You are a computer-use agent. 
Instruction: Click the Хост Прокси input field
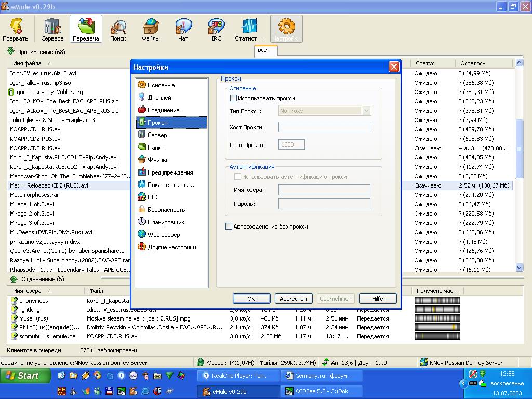click(x=324, y=127)
